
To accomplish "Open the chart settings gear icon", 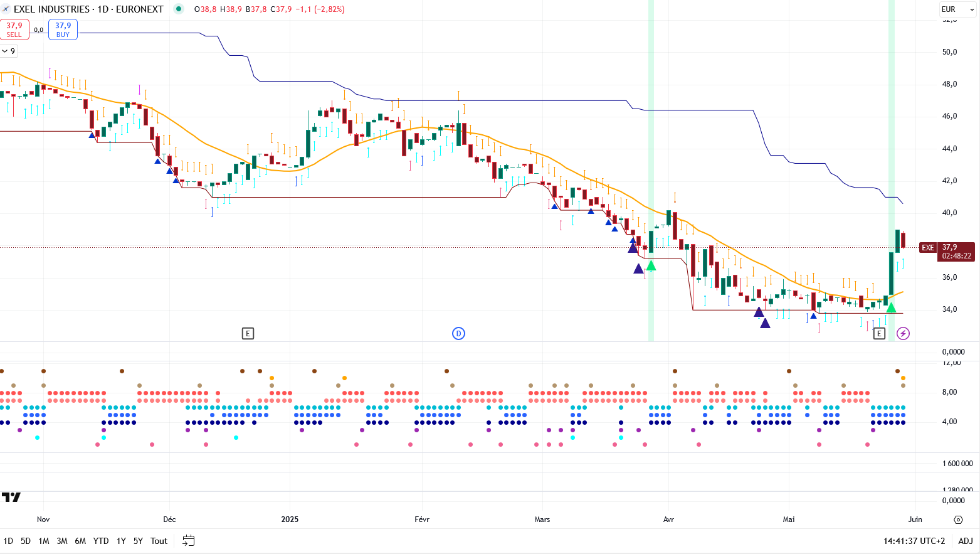I will coord(958,519).
